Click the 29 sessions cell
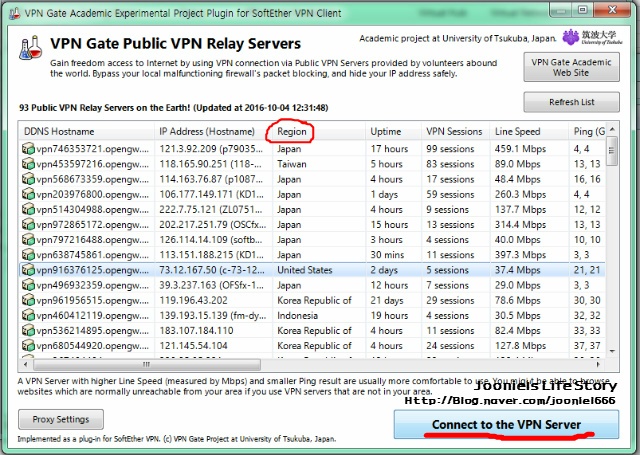640x455 pixels. (x=450, y=300)
